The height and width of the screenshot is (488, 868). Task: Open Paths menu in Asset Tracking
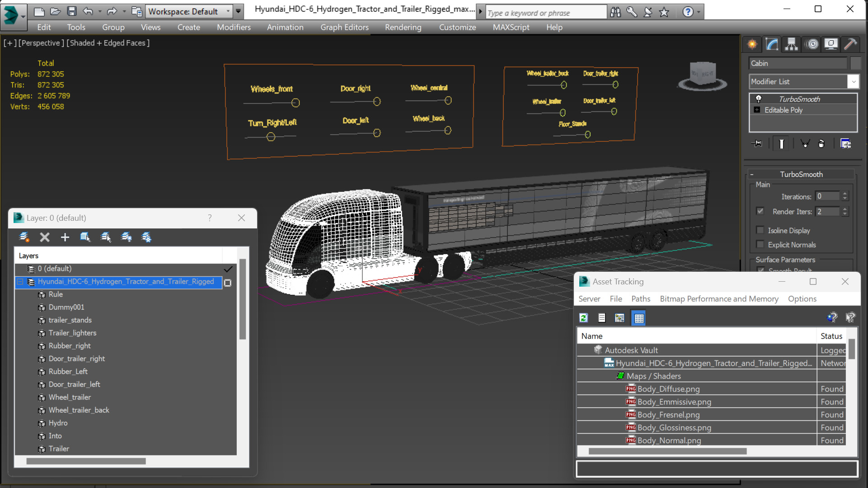click(x=641, y=299)
